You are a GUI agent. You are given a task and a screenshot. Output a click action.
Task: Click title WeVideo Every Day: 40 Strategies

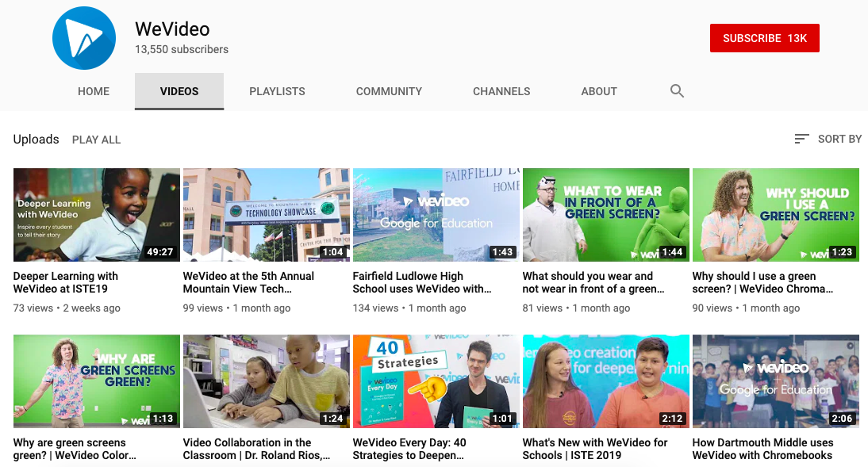[x=409, y=449]
